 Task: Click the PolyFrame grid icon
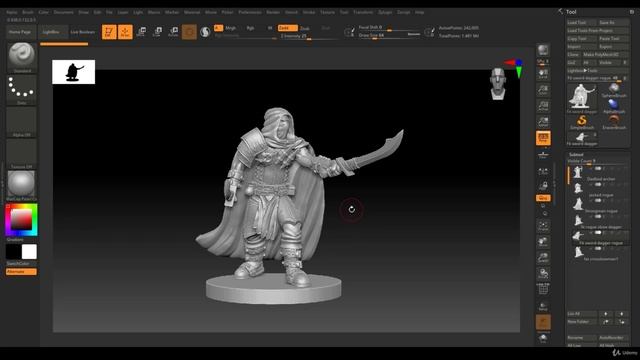tap(543, 289)
